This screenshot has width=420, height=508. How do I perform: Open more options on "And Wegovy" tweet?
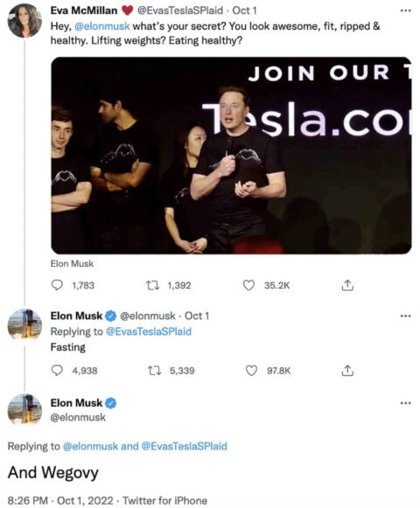[405, 403]
